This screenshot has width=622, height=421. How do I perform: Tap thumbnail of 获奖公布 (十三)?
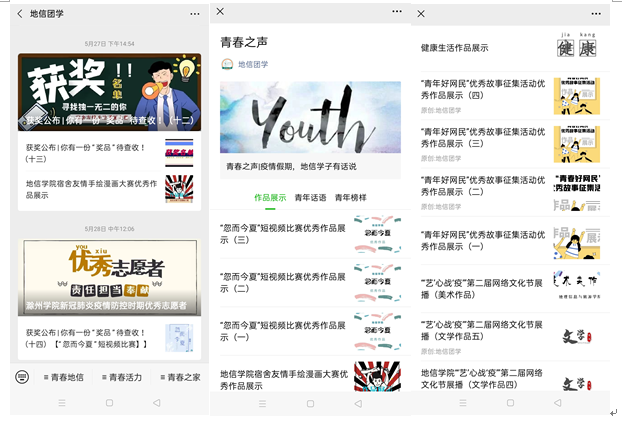(179, 153)
